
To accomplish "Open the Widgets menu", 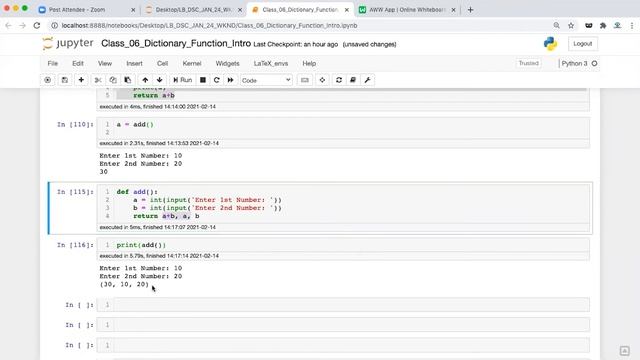I will 227,64.
